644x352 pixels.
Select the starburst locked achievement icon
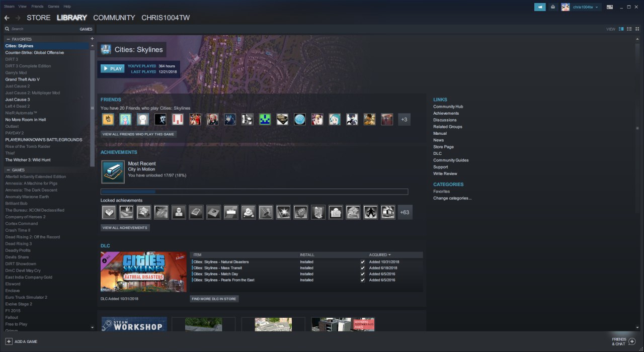[283, 212]
